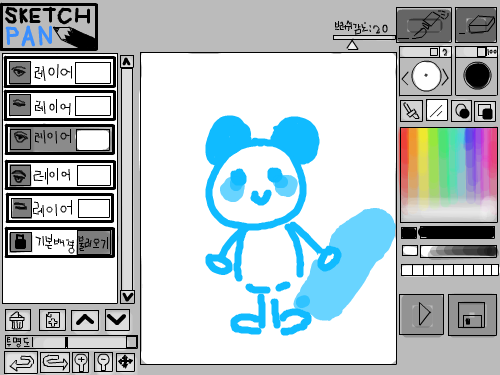Click the 브러쉬감도: 20 label
Viewport: 500px width, 375px height.
click(361, 28)
